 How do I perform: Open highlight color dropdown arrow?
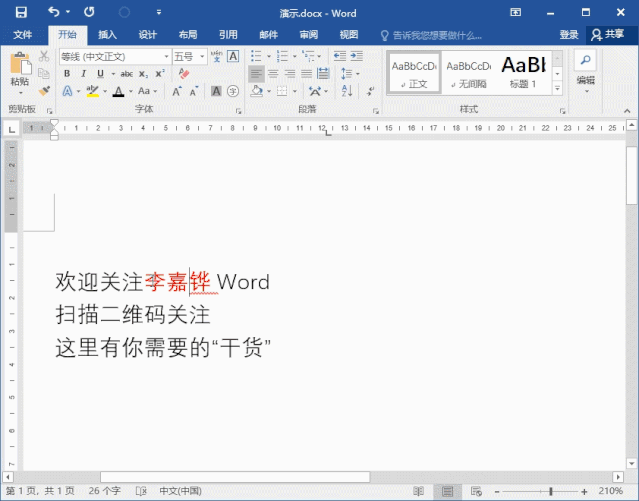pyautogui.click(x=105, y=91)
